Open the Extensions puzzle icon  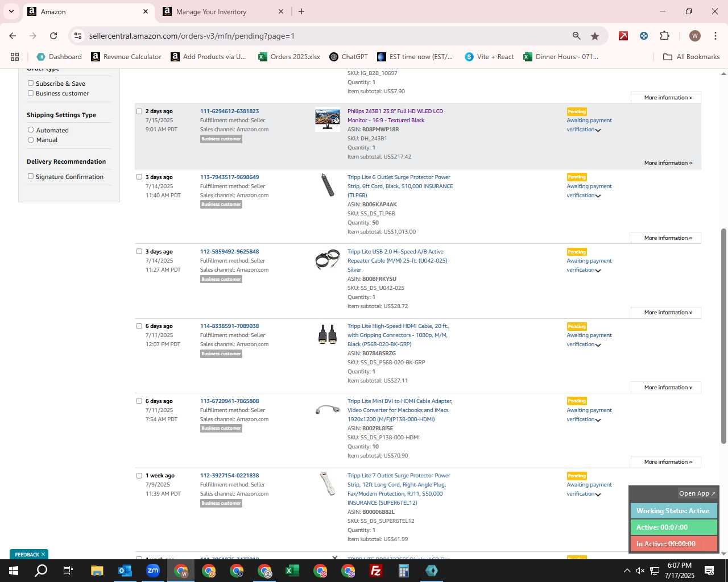(x=664, y=36)
